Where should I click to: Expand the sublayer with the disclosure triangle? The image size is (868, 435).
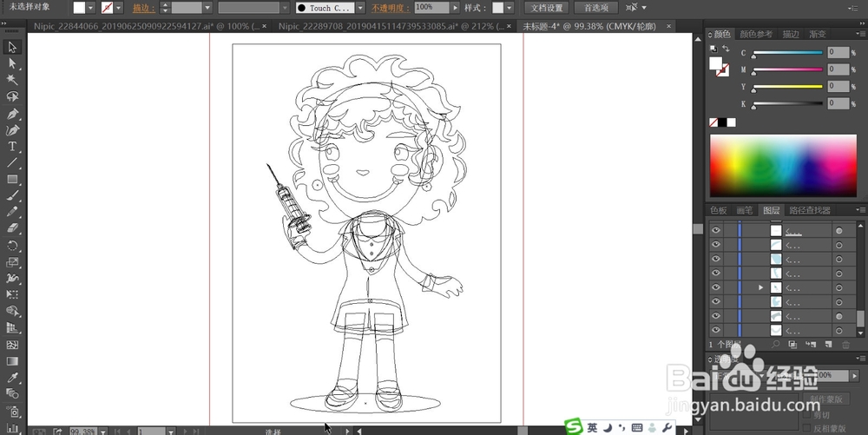click(x=760, y=287)
